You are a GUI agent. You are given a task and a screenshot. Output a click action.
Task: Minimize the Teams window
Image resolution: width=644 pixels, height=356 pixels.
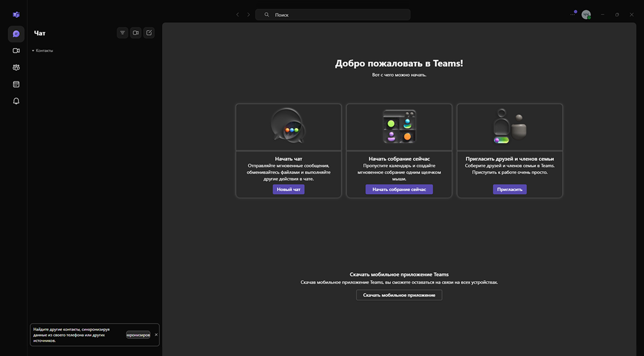point(602,14)
